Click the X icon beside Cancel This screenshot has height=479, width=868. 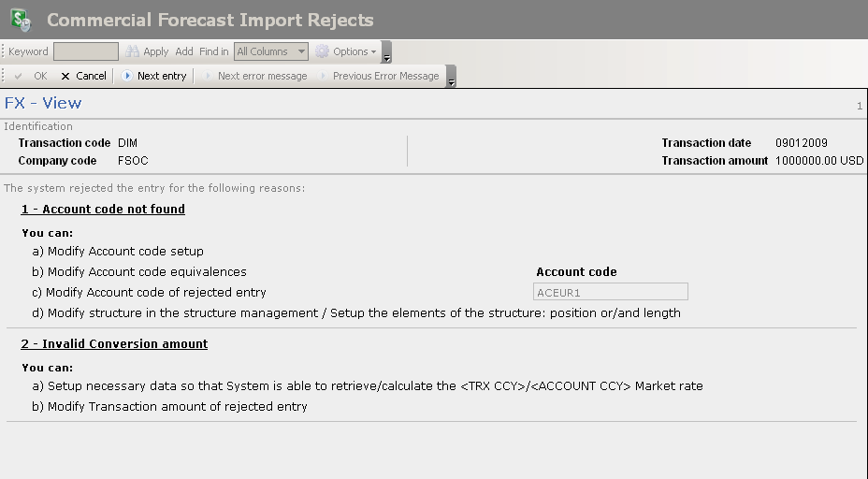point(65,76)
